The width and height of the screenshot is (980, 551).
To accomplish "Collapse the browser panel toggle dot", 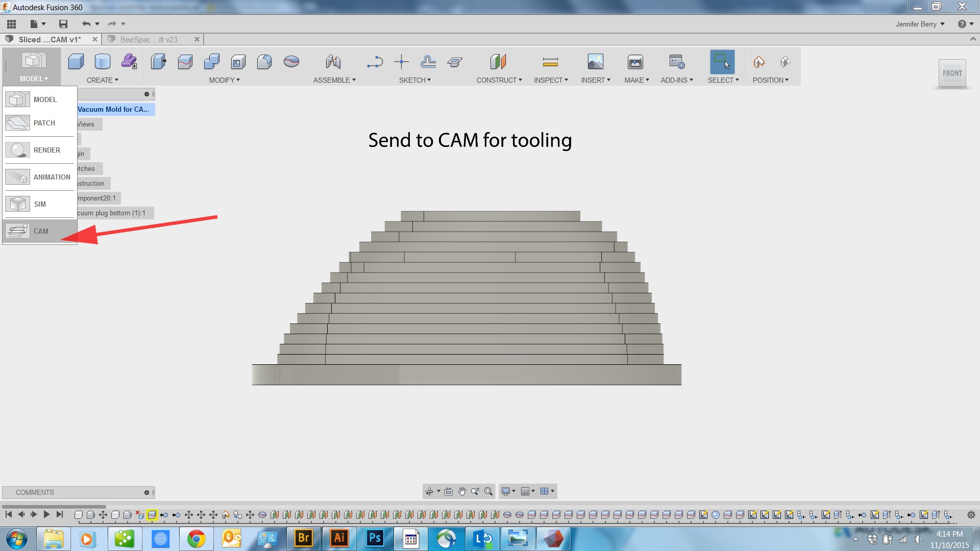I will pyautogui.click(x=146, y=94).
